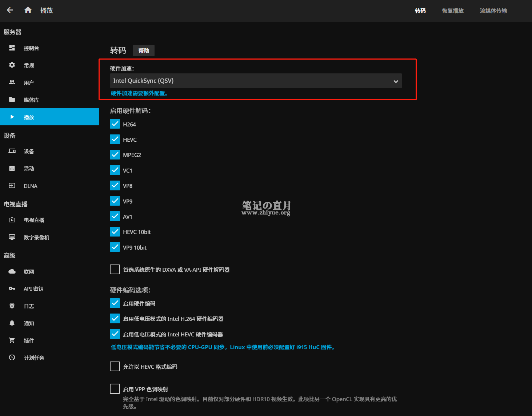532x416 pixels.
Task: Click the 帮助 button next to 转码
Action: [x=144, y=51]
